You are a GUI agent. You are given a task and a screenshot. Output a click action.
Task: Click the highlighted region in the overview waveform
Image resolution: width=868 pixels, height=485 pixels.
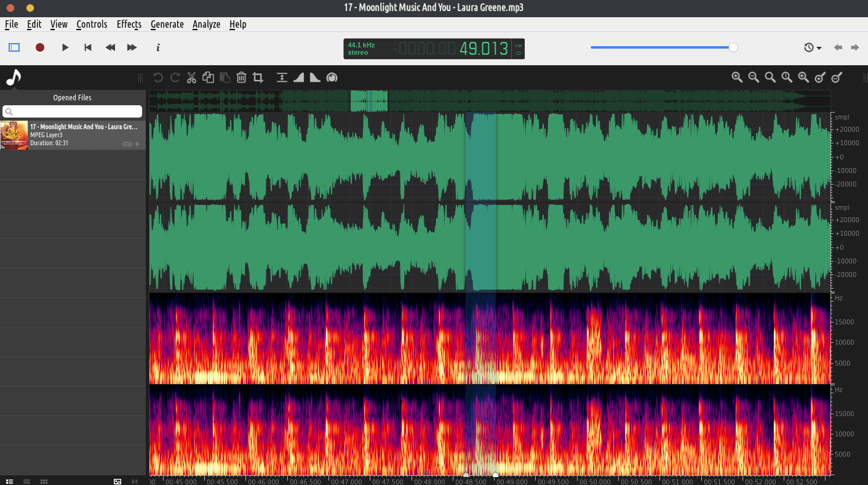click(369, 101)
